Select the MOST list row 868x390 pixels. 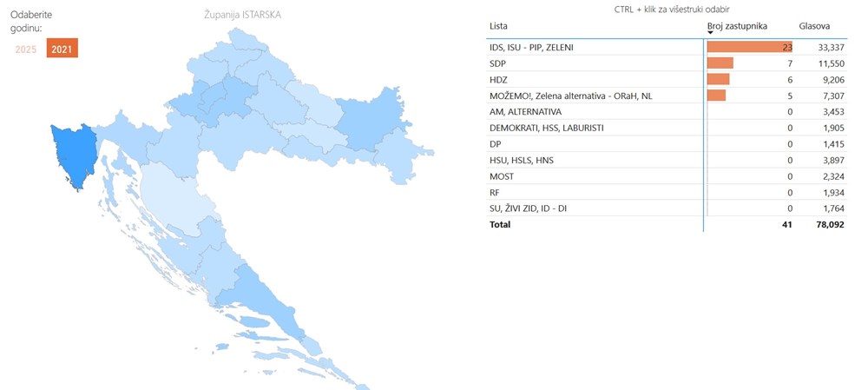(502, 176)
